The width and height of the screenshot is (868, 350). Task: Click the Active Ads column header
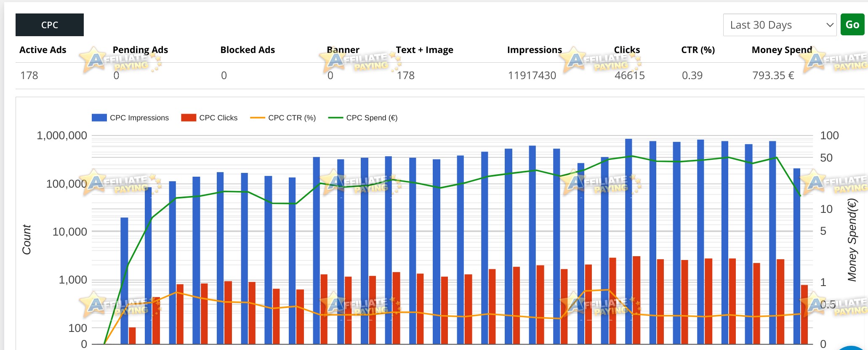point(43,50)
